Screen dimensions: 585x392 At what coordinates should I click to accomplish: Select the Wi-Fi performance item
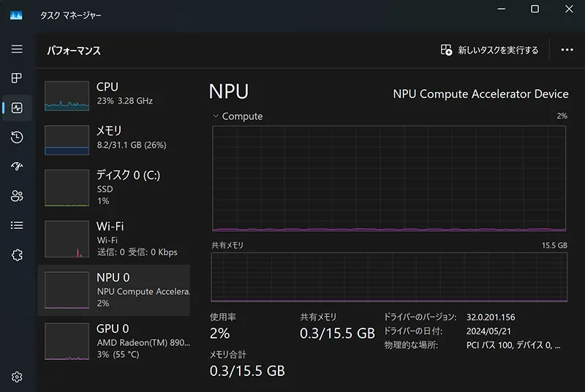[x=114, y=239]
